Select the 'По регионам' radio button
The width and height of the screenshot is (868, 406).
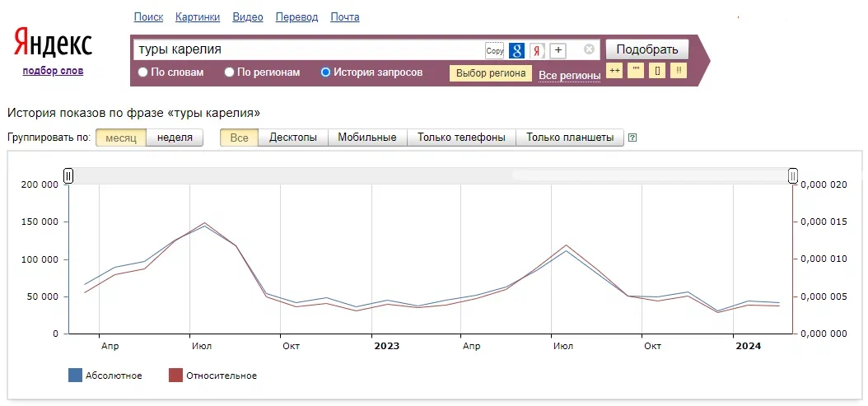coord(229,72)
